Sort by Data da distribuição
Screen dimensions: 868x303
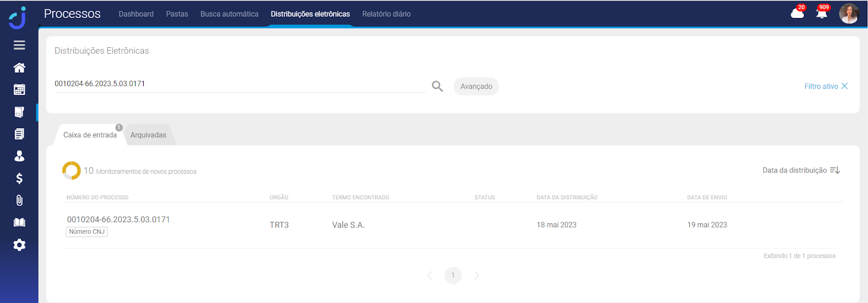[801, 171]
